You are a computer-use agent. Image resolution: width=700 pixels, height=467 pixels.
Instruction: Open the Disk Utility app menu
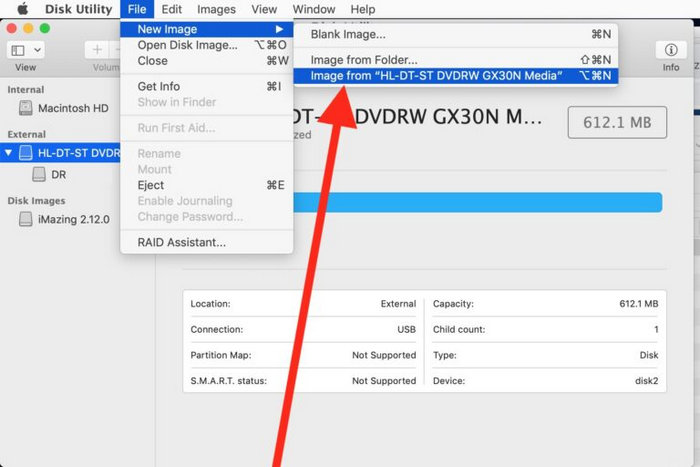(79, 9)
